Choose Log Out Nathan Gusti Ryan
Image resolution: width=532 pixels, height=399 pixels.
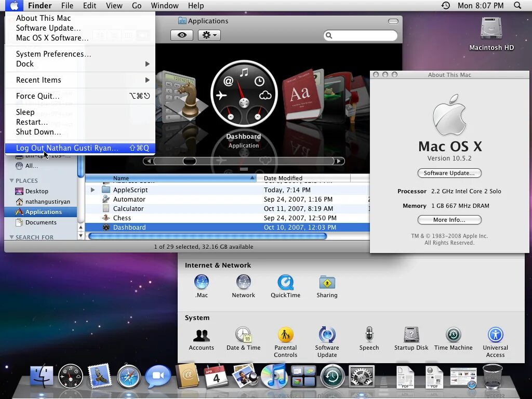coord(80,148)
